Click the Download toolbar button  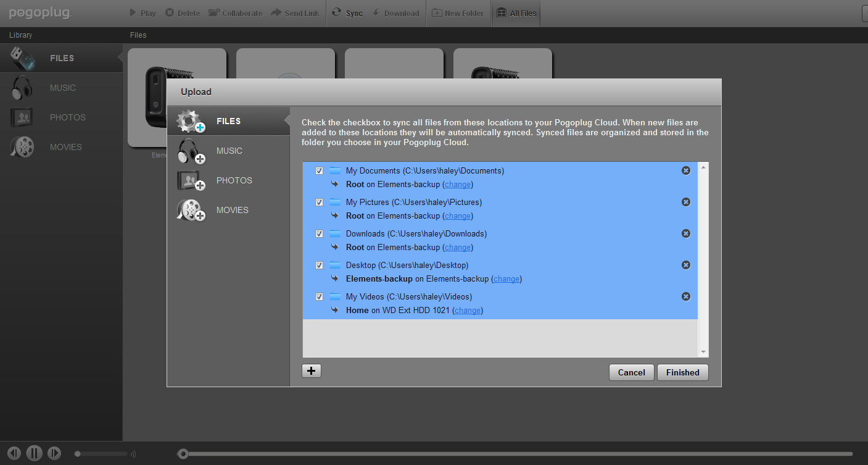coord(395,13)
